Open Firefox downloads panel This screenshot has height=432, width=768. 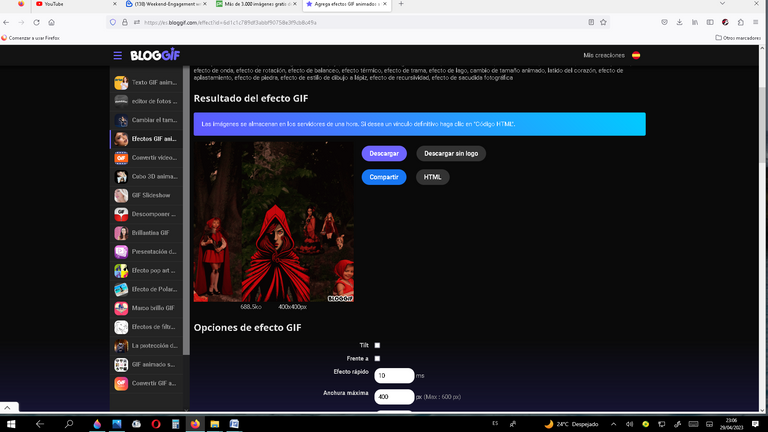pyautogui.click(x=679, y=23)
